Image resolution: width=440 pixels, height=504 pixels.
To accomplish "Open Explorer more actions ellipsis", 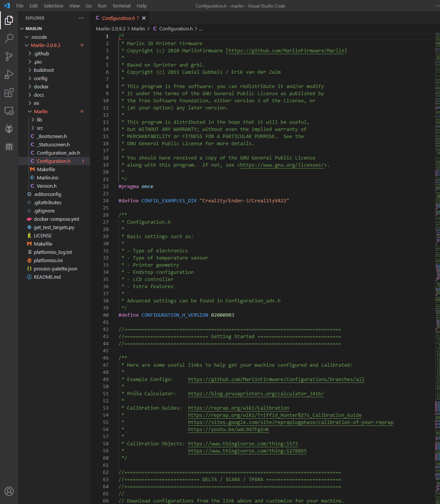I will [81, 18].
